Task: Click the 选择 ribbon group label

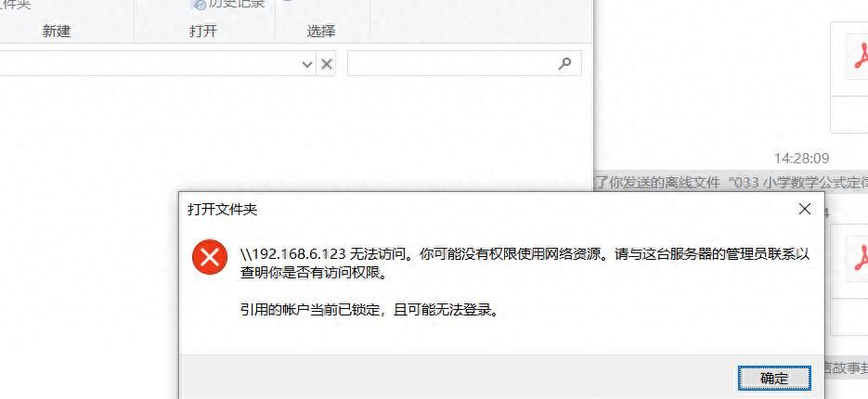Action: pos(321,31)
